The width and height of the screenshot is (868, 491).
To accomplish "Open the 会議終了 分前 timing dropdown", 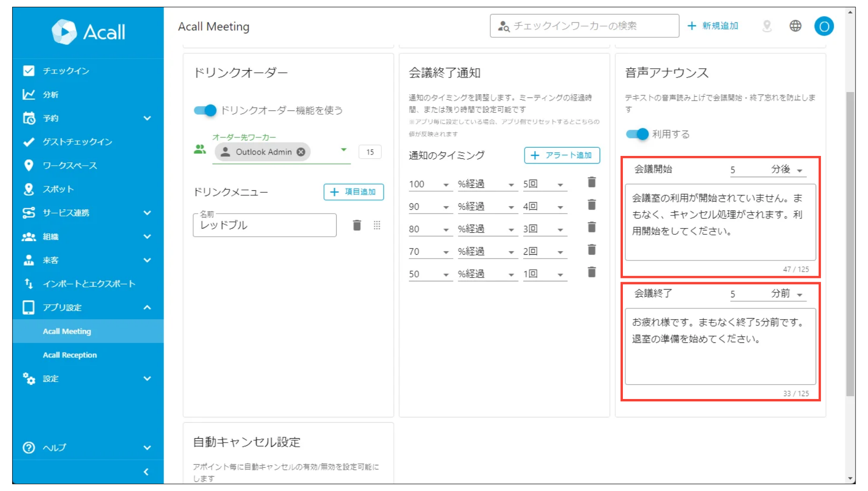I will pyautogui.click(x=787, y=294).
